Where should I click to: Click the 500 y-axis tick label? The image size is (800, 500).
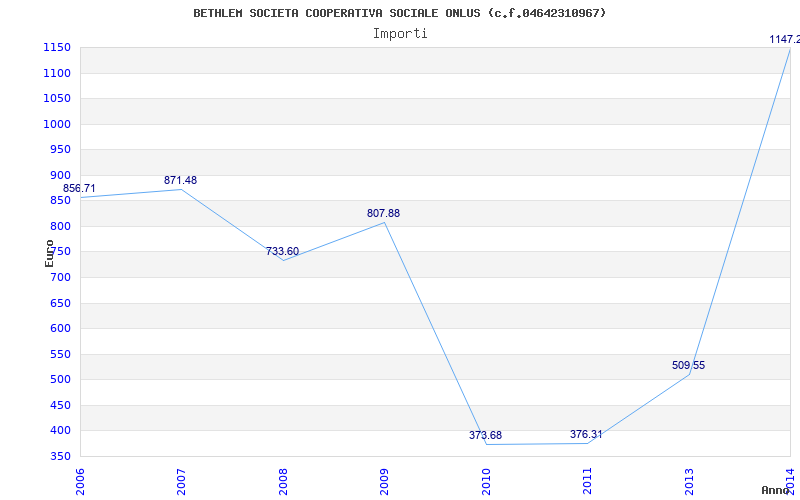pyautogui.click(x=60, y=380)
